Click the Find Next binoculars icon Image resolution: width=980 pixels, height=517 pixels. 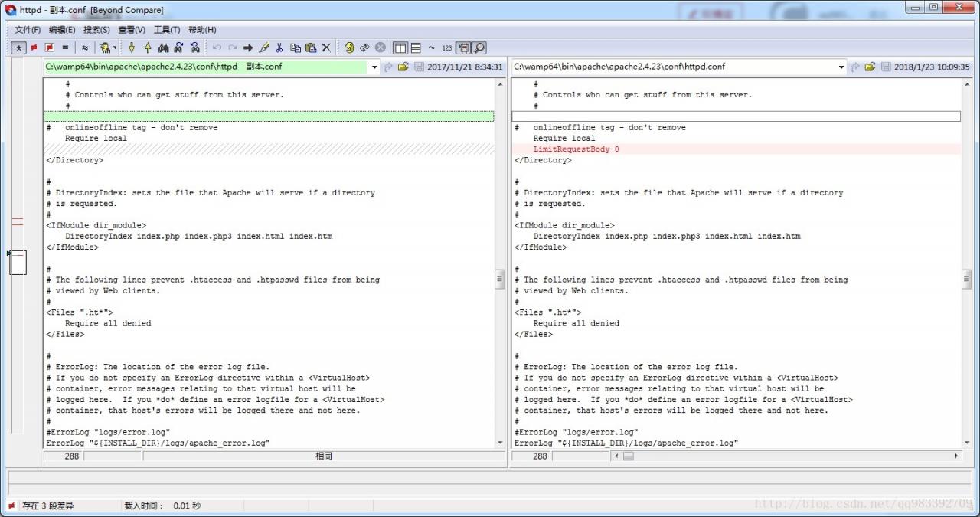[179, 47]
